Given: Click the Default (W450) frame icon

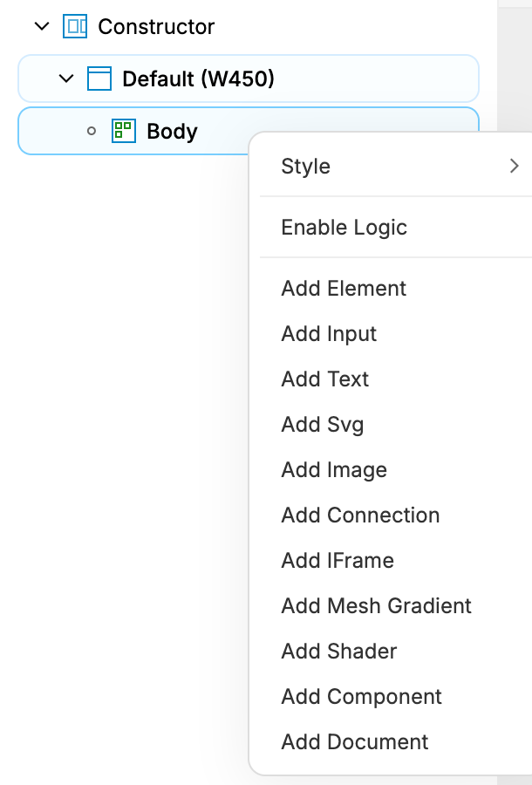Looking at the screenshot, I should pos(99,78).
